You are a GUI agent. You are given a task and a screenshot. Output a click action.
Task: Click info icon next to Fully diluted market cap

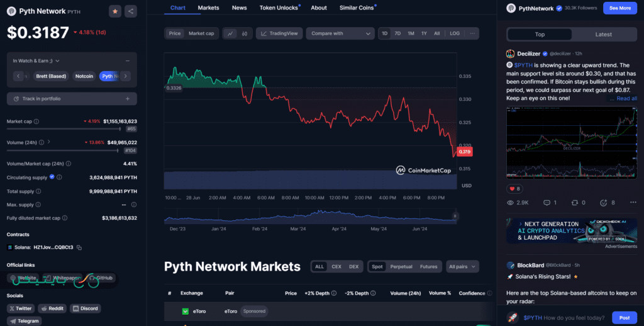point(65,218)
